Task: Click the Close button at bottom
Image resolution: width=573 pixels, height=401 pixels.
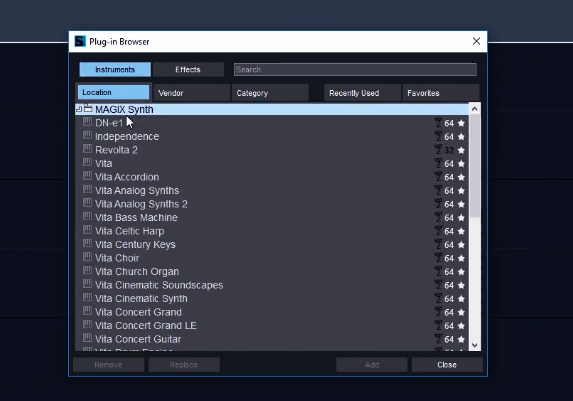Action: (447, 365)
